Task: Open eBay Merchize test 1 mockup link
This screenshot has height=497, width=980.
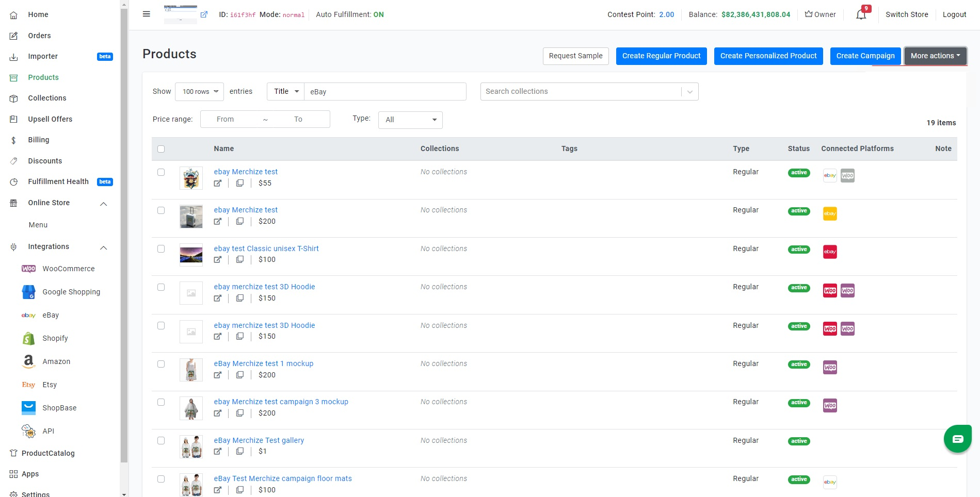Action: 264,363
